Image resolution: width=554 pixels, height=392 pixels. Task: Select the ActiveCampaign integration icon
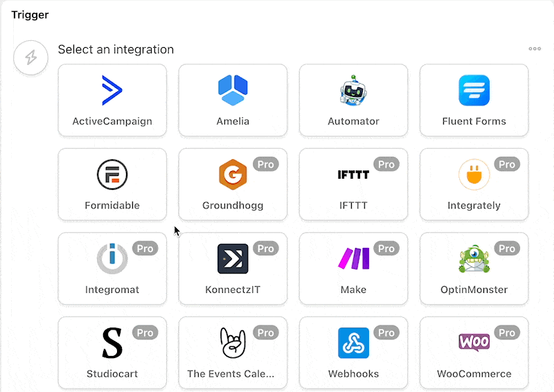click(112, 90)
